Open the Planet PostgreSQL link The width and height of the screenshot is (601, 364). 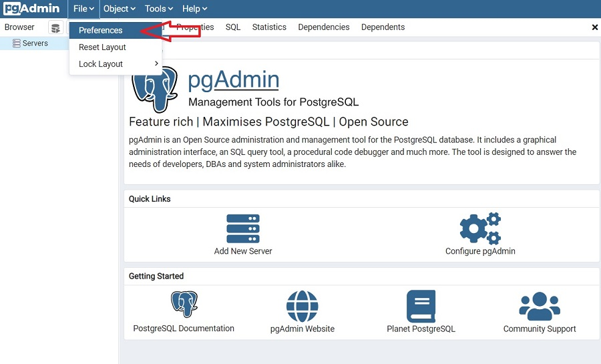(x=421, y=329)
